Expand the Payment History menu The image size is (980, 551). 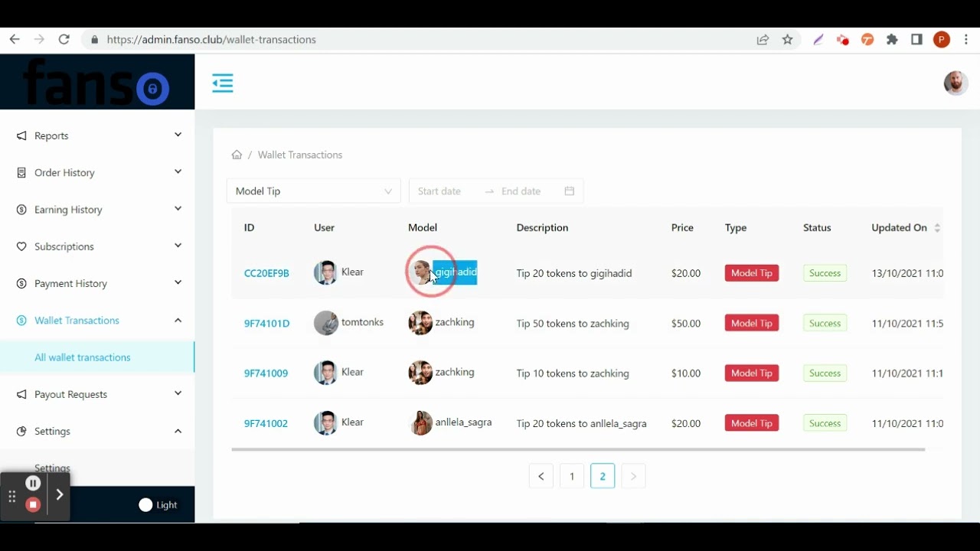(178, 283)
